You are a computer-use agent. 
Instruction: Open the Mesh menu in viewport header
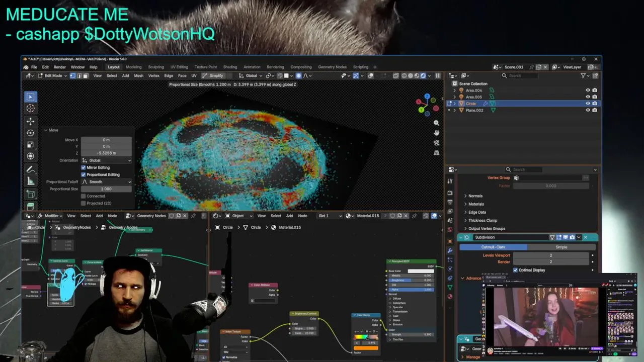138,76
